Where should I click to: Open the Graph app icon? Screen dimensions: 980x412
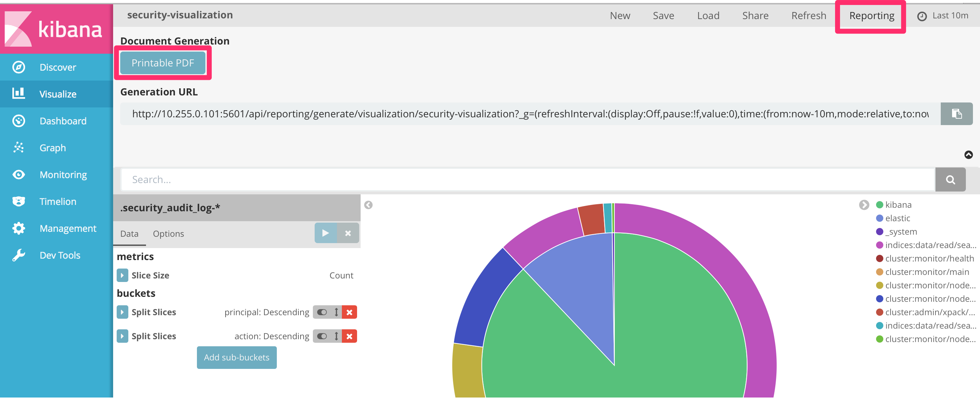coord(18,147)
